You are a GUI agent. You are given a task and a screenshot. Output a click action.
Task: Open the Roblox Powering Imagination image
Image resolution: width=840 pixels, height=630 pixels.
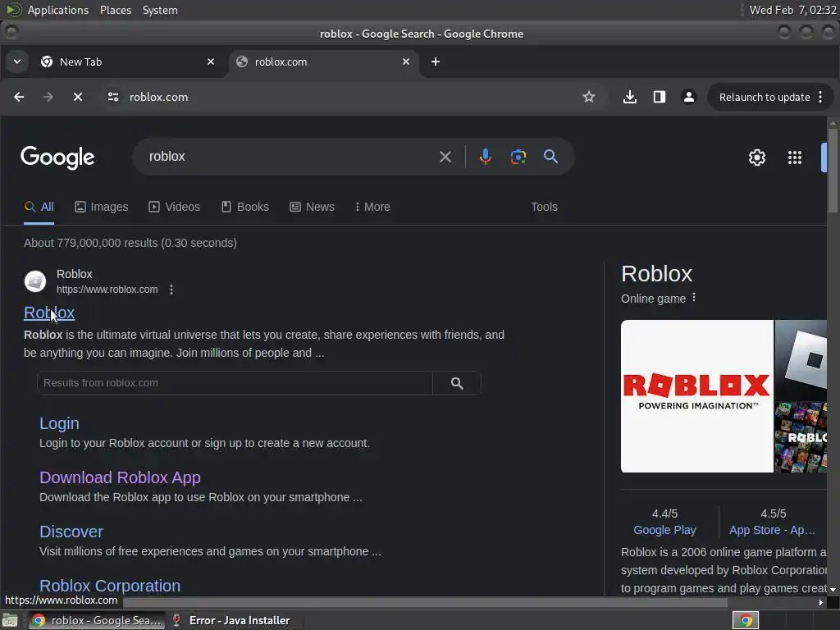696,396
